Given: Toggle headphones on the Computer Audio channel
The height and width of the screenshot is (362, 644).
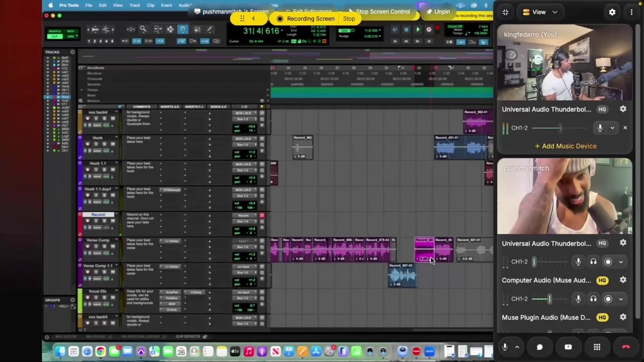Looking at the screenshot, I should coord(593,299).
